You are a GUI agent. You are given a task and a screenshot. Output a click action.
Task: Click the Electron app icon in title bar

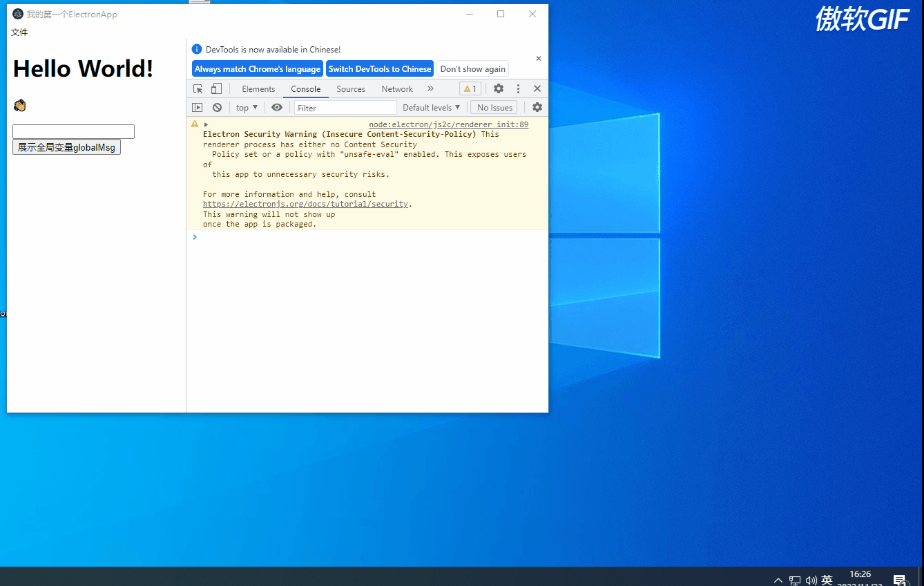pos(18,14)
